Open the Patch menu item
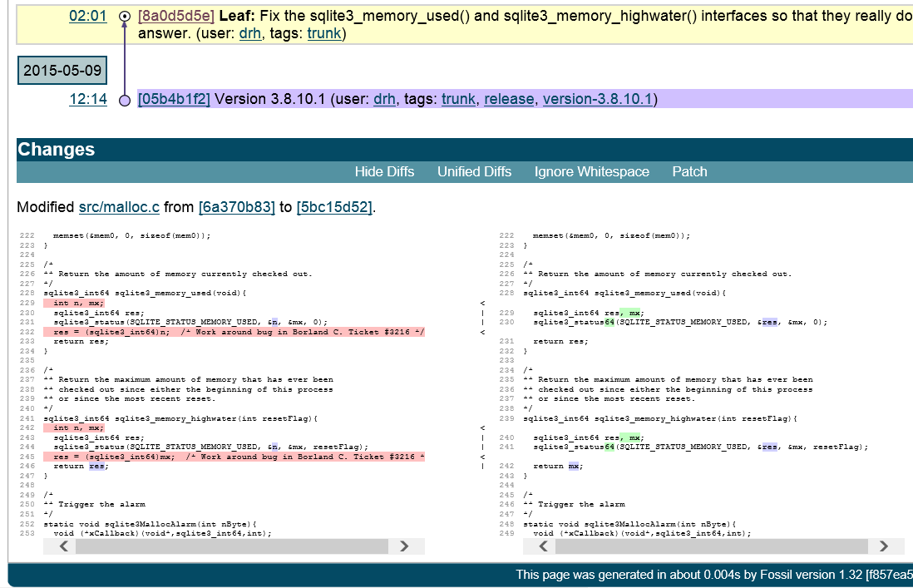913x588 pixels. click(689, 171)
